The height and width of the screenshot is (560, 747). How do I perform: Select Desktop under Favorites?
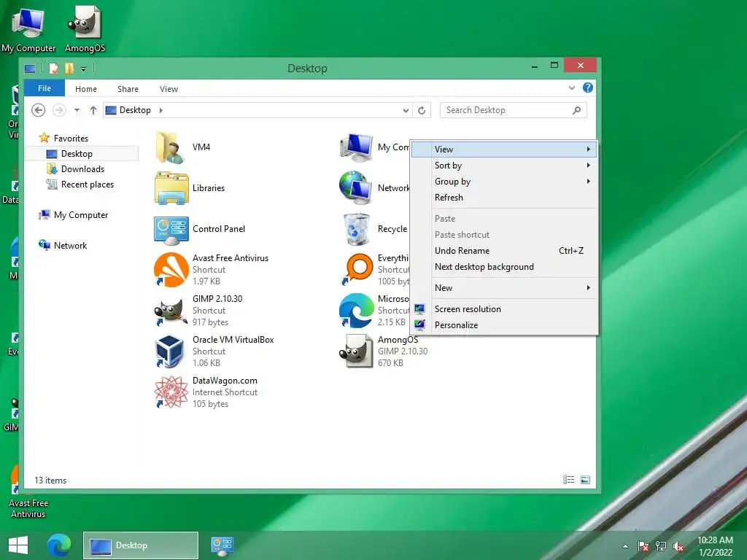82,154
